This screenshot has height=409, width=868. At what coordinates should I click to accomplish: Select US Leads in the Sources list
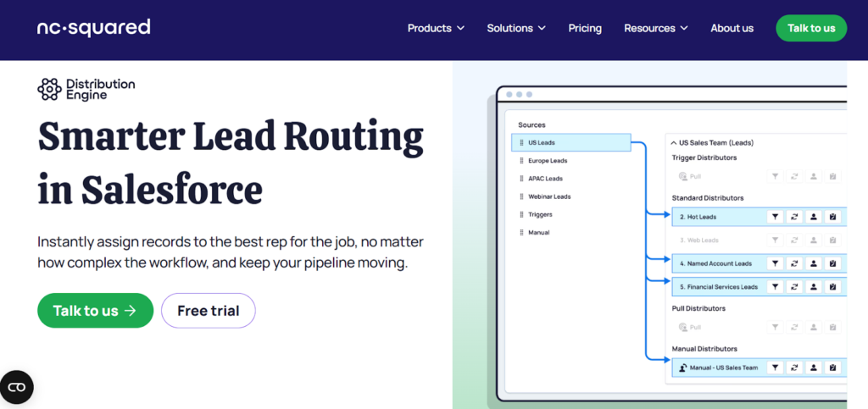571,142
